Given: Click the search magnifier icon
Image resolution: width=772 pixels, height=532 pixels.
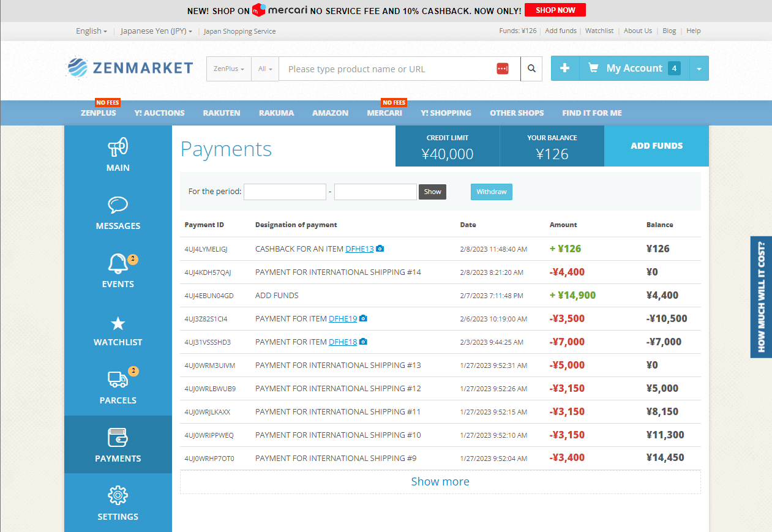Looking at the screenshot, I should (531, 69).
